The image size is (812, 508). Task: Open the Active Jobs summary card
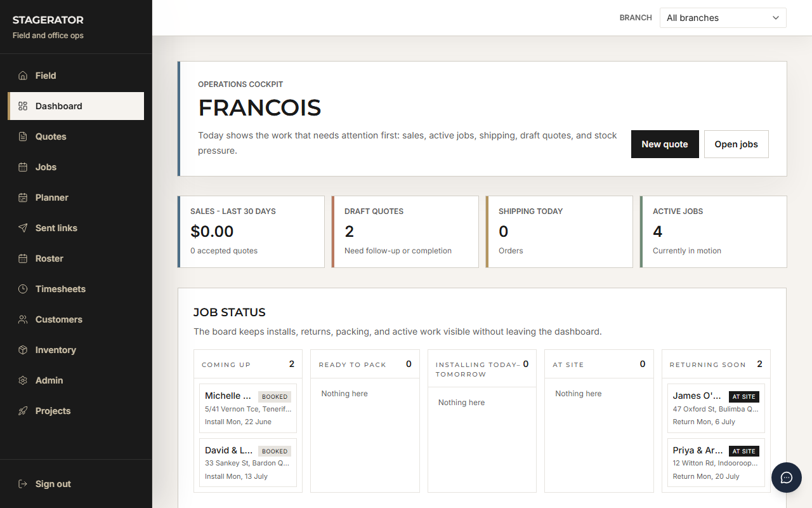713,232
